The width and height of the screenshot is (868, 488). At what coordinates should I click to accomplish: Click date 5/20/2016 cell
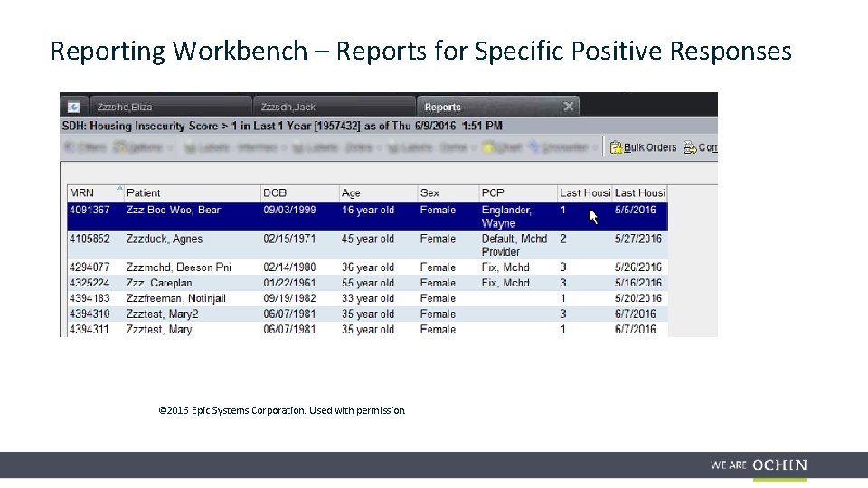638,299
